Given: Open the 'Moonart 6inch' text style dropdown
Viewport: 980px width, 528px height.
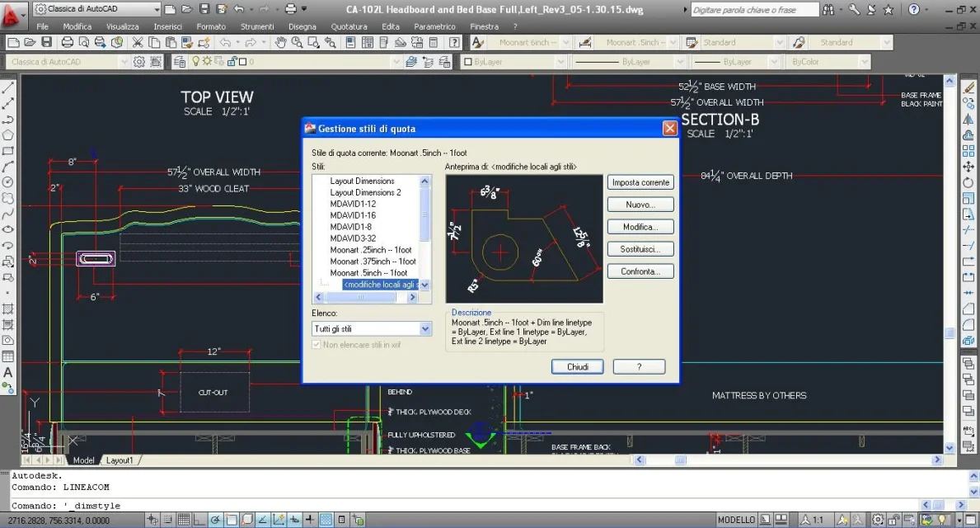Looking at the screenshot, I should point(529,42).
